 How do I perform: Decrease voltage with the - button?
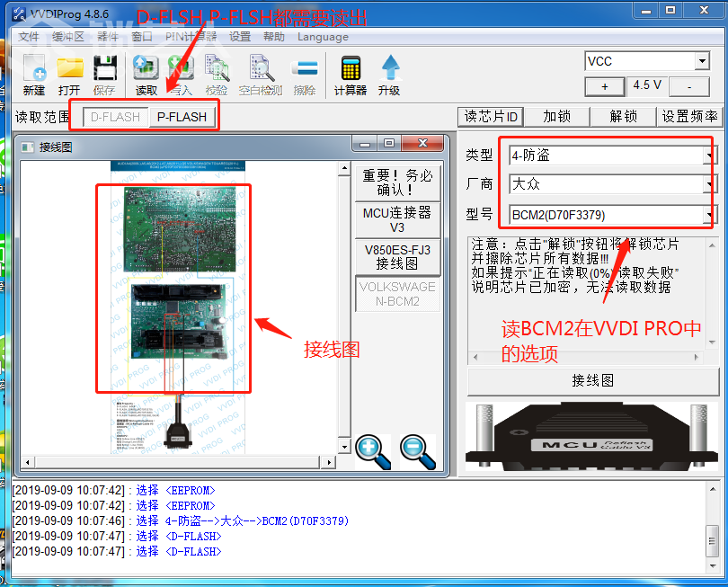tap(689, 86)
